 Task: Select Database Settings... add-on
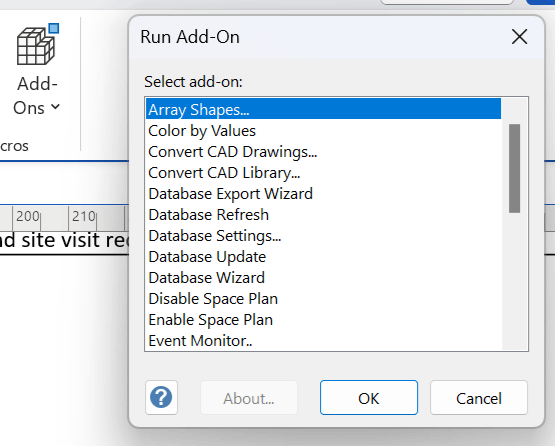323,236
